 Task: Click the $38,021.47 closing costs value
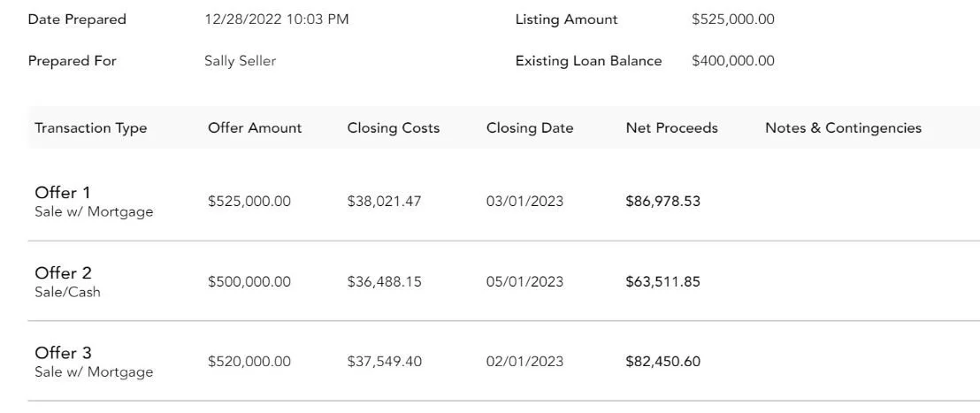pyautogui.click(x=384, y=202)
